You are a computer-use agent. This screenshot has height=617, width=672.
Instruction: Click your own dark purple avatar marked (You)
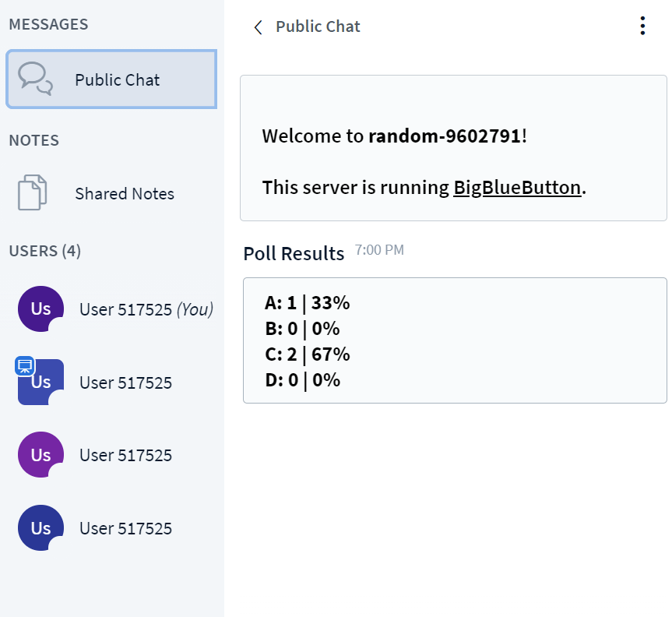point(40,309)
